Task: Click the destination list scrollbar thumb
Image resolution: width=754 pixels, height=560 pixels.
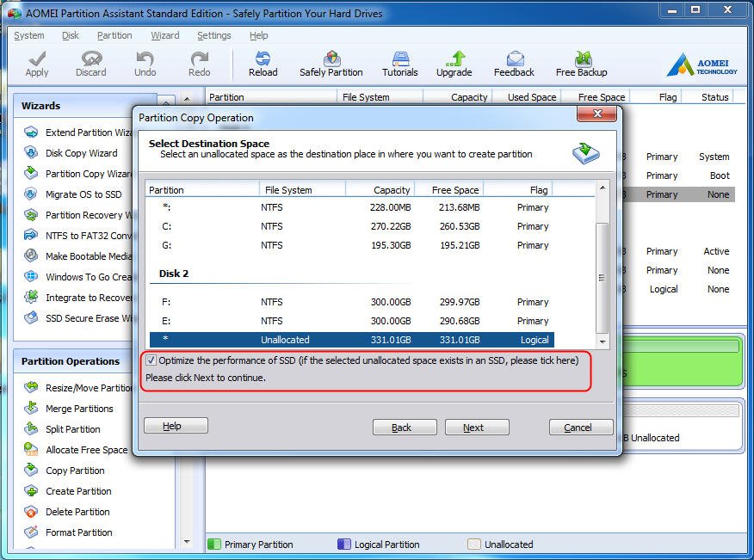Action: (602, 278)
